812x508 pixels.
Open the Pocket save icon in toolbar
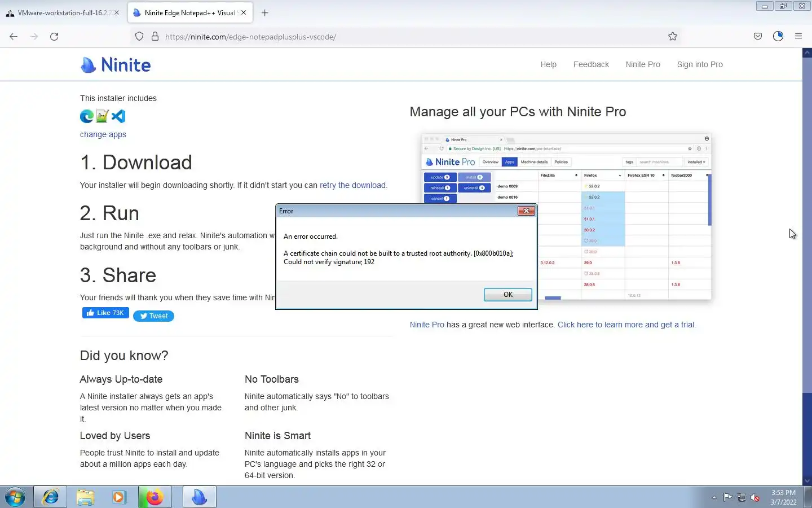(758, 37)
